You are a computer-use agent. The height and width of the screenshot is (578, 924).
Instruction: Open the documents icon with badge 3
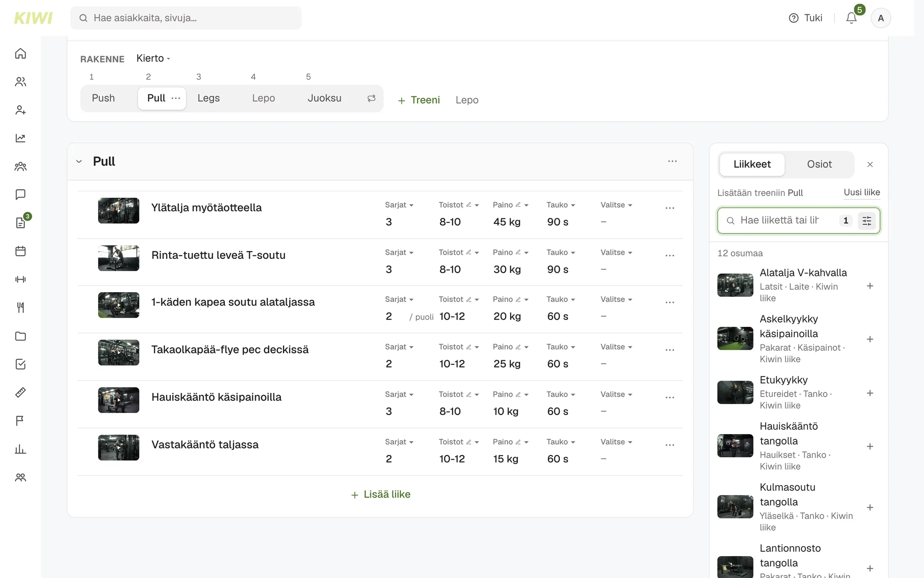pyautogui.click(x=20, y=223)
